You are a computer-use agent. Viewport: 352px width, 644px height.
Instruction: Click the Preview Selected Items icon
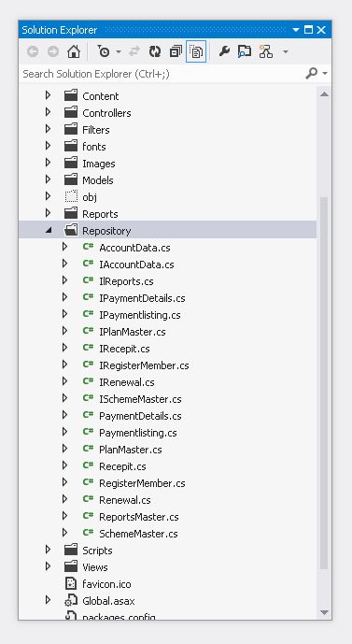pos(245,51)
